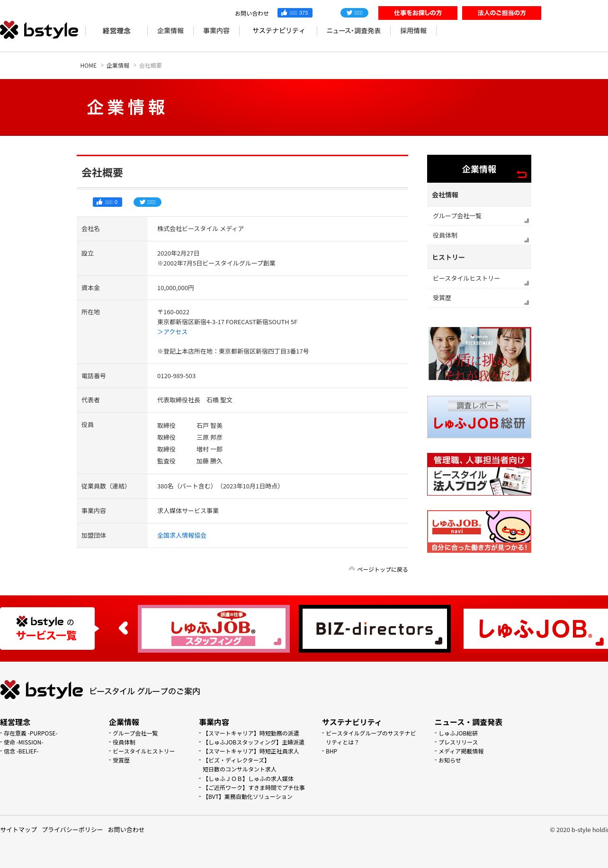Open the footer お知らせ link
The width and height of the screenshot is (608, 868).
[450, 760]
